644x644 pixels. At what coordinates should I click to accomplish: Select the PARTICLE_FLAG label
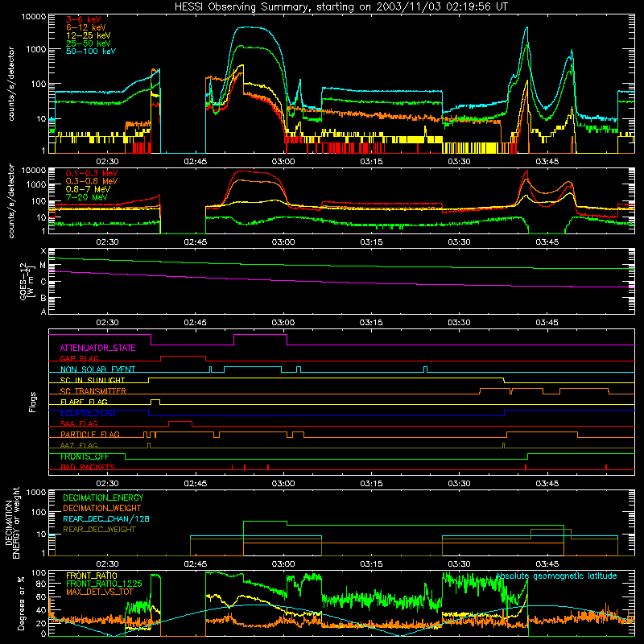pyautogui.click(x=90, y=435)
